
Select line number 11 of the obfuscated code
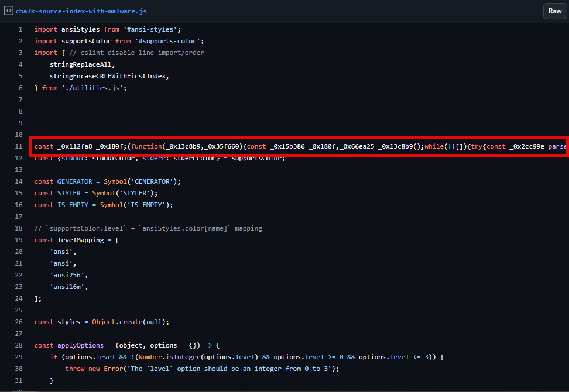pos(19,146)
